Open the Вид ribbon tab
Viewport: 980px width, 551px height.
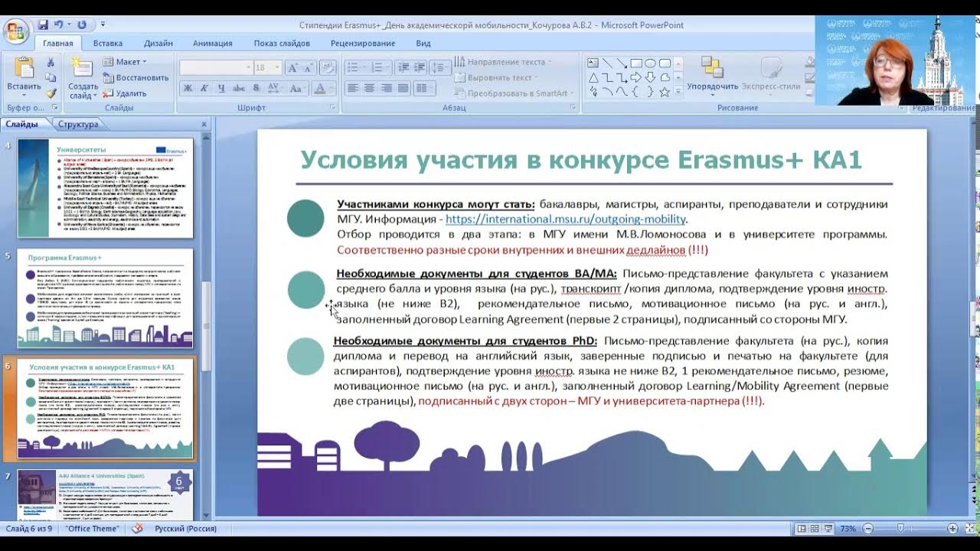pyautogui.click(x=423, y=44)
